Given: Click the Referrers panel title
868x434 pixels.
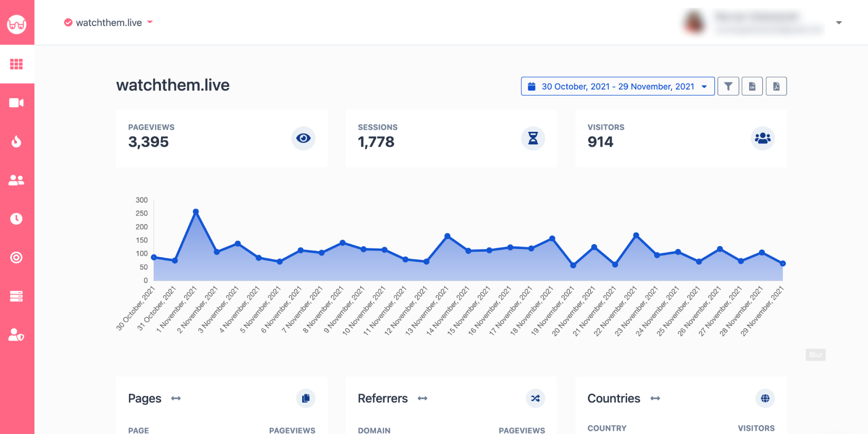Looking at the screenshot, I should click(382, 398).
